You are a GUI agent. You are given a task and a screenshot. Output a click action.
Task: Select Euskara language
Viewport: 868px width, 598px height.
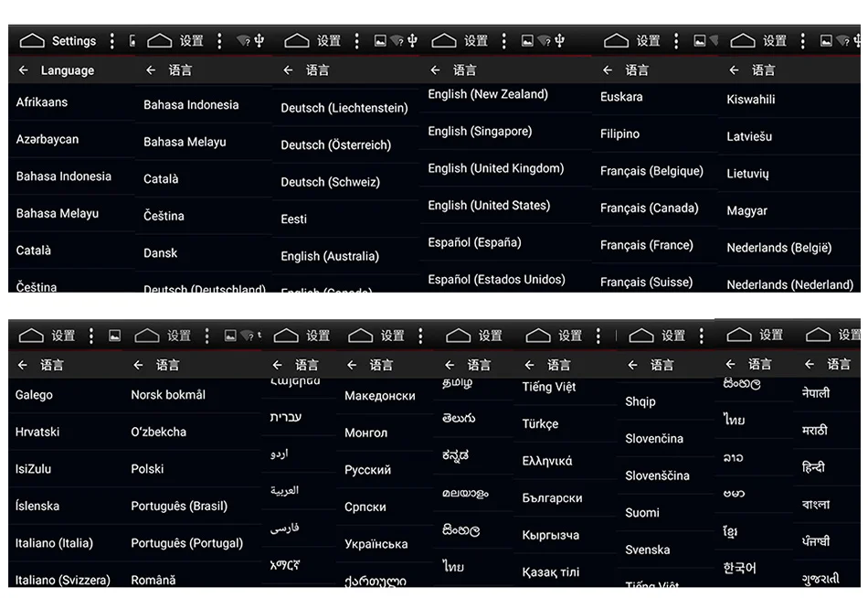coord(621,96)
